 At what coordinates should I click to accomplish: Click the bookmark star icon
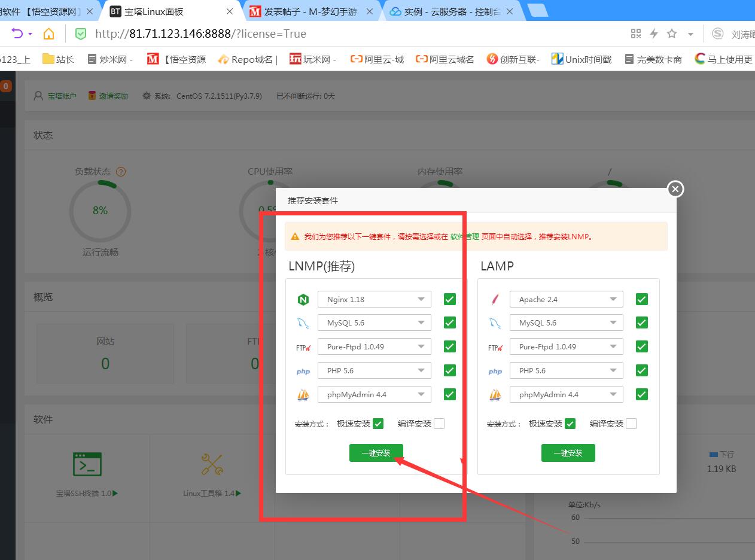[672, 34]
